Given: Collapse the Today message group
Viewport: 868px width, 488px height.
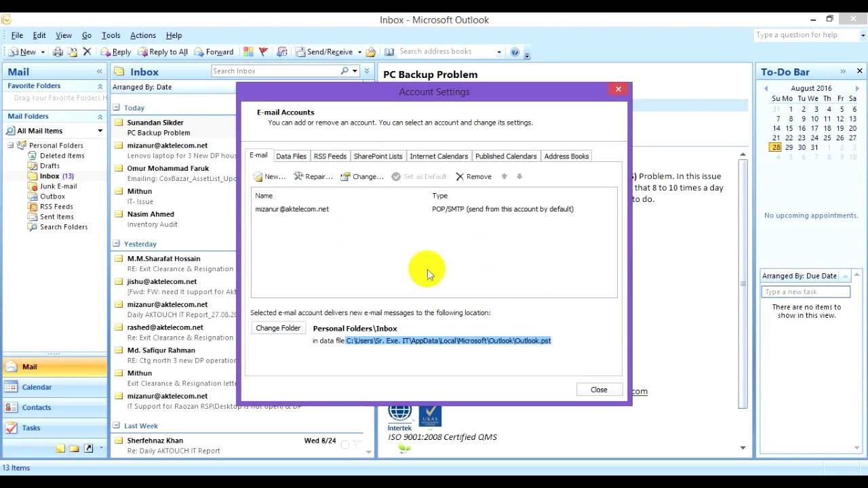Looking at the screenshot, I should [x=117, y=108].
